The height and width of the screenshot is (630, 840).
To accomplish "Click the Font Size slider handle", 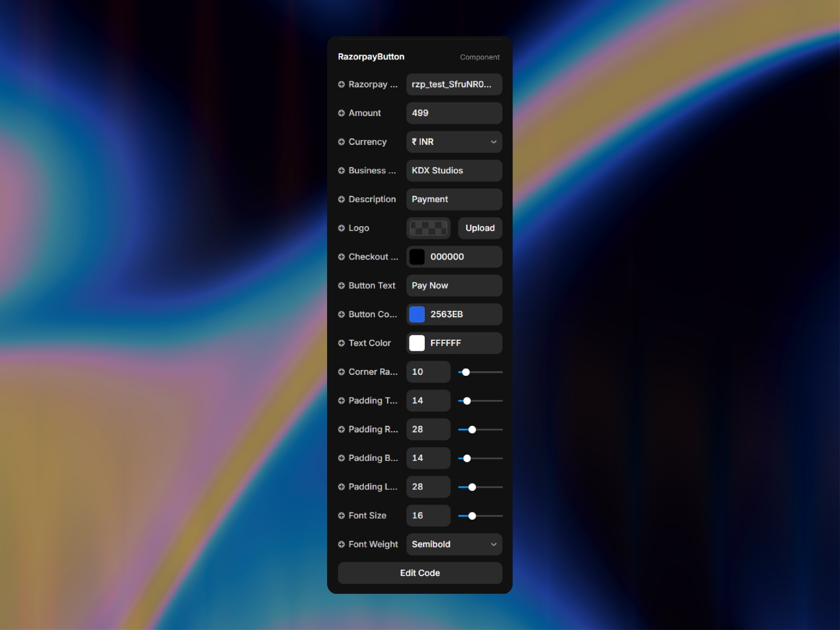I will click(472, 516).
